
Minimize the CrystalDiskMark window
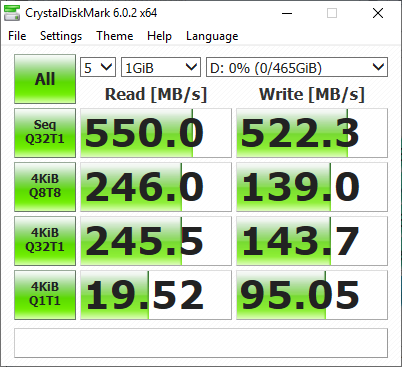click(x=287, y=13)
